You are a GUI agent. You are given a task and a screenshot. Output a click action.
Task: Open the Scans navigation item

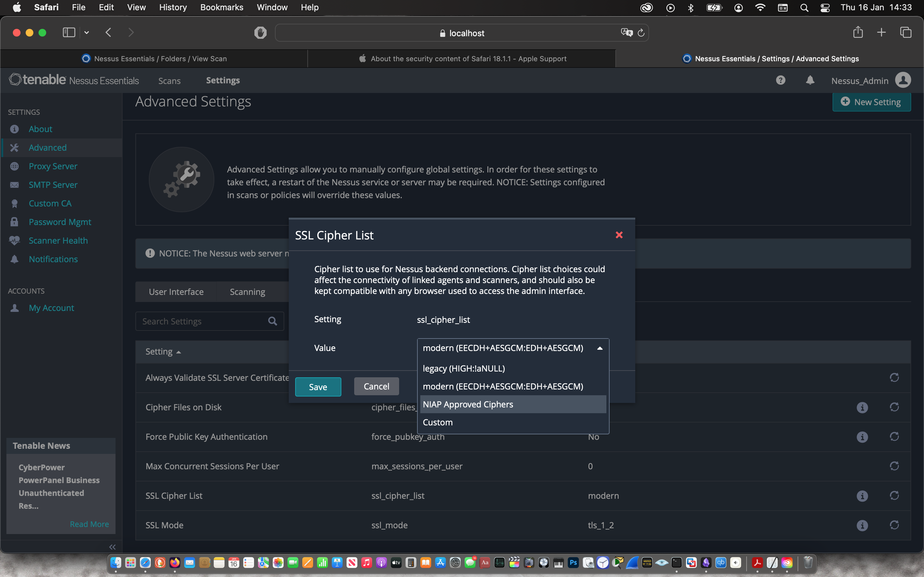click(169, 80)
